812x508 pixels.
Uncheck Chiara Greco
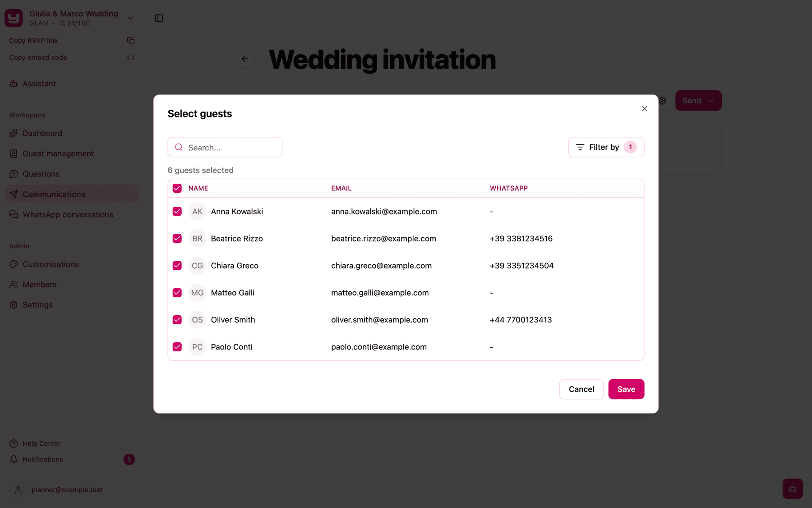[x=177, y=266]
